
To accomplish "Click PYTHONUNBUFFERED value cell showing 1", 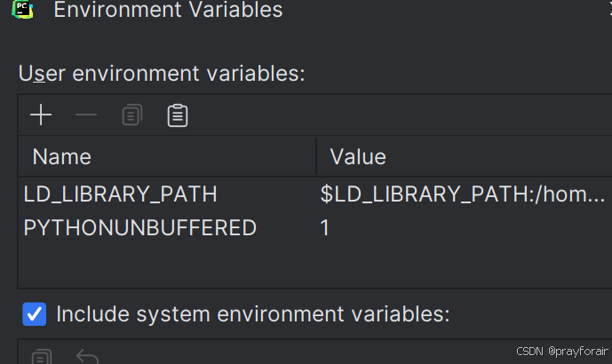I will pos(325,228).
